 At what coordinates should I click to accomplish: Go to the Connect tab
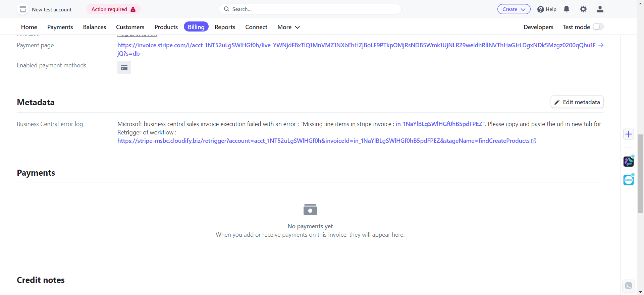[256, 27]
